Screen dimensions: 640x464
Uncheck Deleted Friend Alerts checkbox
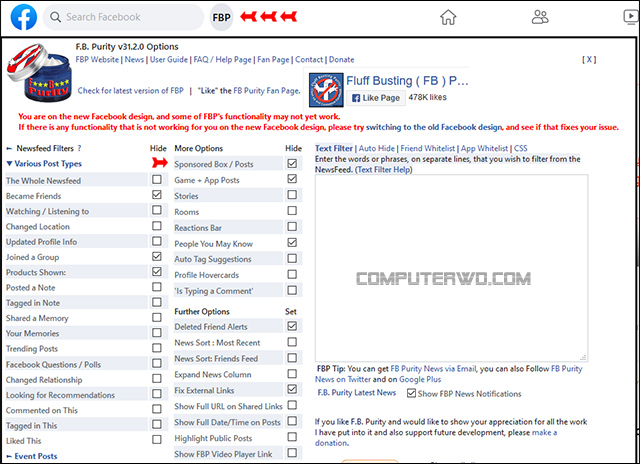(x=292, y=326)
